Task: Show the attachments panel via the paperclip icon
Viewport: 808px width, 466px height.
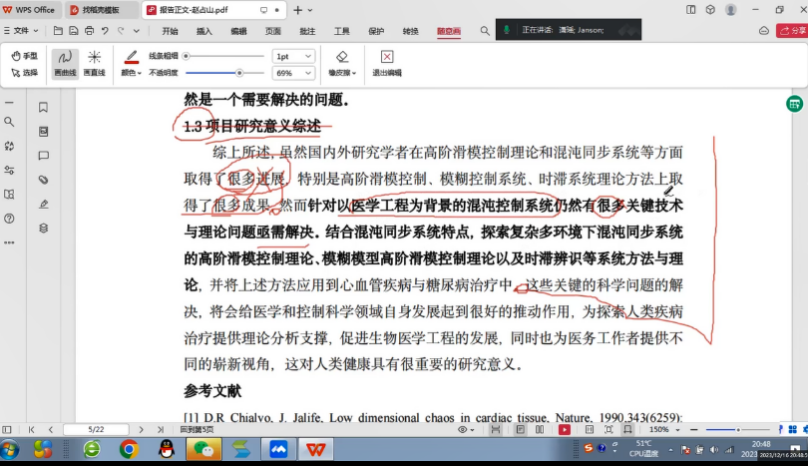Action: (x=43, y=180)
